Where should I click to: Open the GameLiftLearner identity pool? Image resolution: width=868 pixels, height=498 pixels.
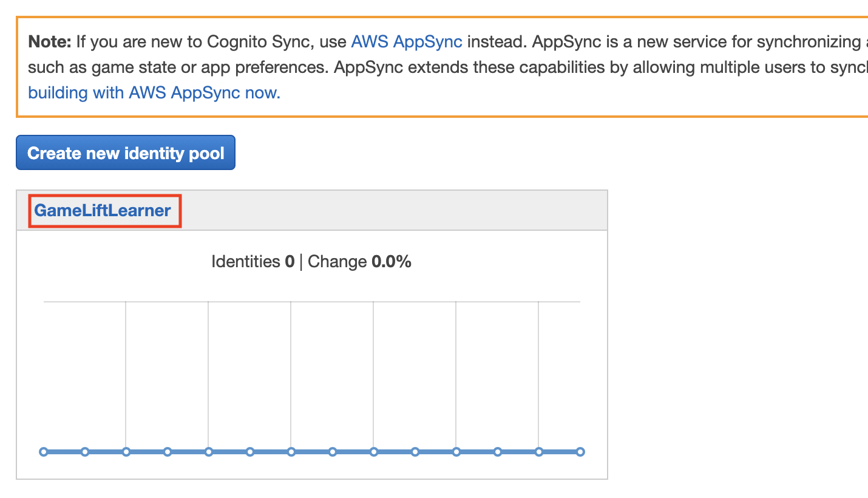103,211
